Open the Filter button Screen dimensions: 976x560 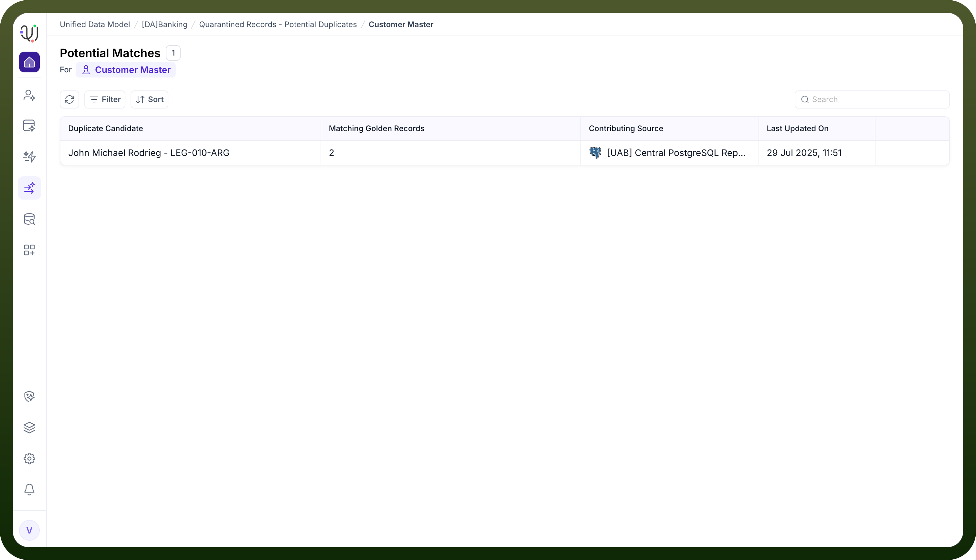point(105,99)
